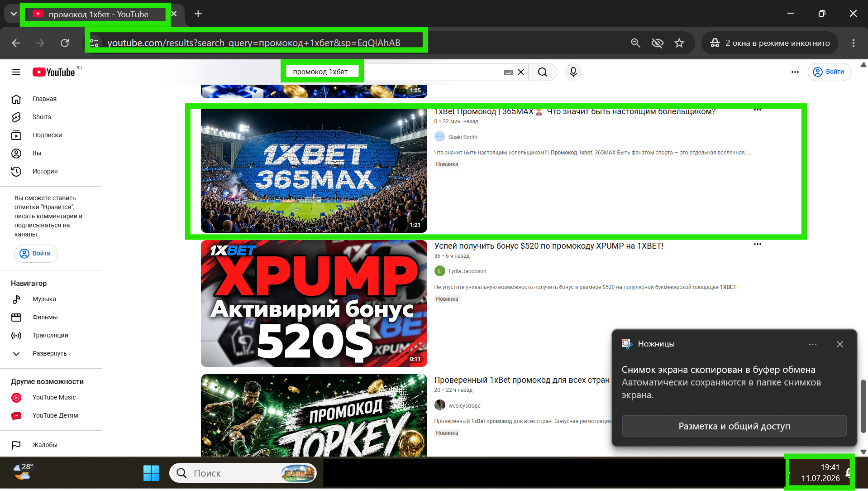The height and width of the screenshot is (491, 868).
Task: Dismiss the Ножницы notification
Action: point(840,344)
